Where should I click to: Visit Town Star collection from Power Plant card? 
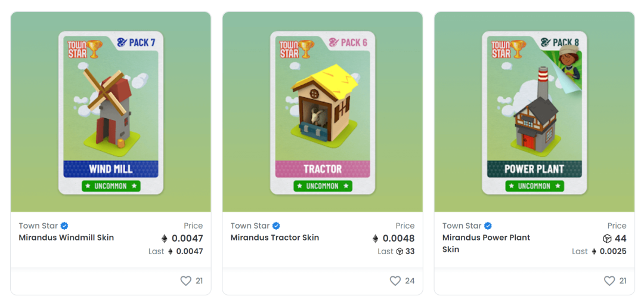[x=462, y=226]
